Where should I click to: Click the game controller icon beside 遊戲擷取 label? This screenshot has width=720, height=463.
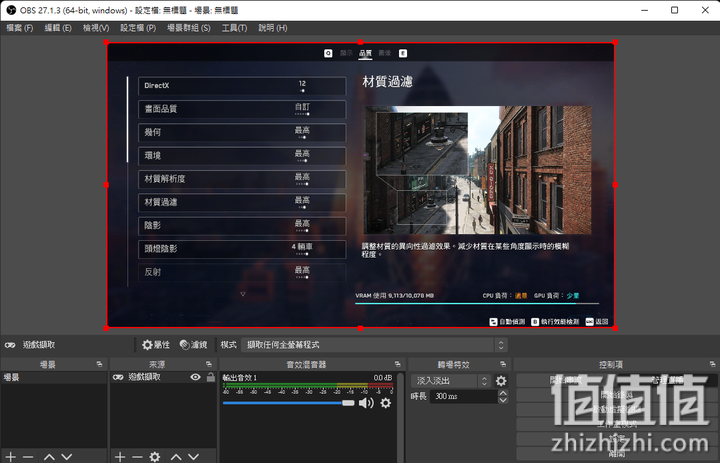point(10,344)
